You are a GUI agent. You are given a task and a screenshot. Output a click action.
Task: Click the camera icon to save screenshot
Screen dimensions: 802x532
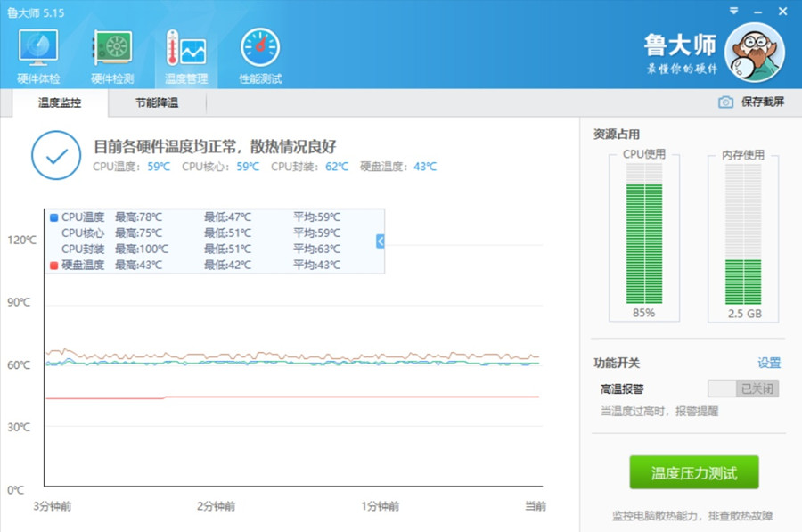(725, 102)
